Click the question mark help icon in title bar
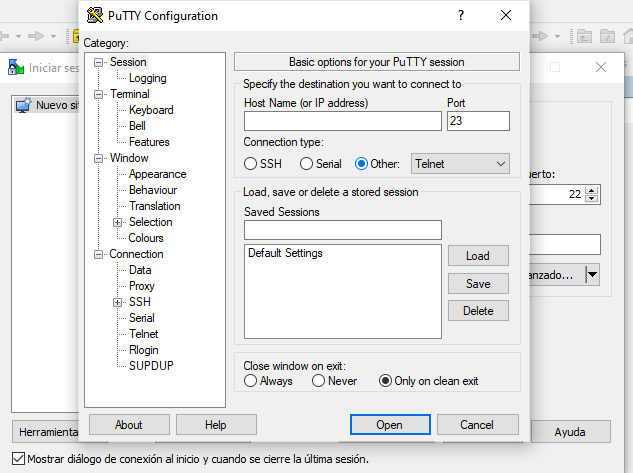 pyautogui.click(x=460, y=16)
